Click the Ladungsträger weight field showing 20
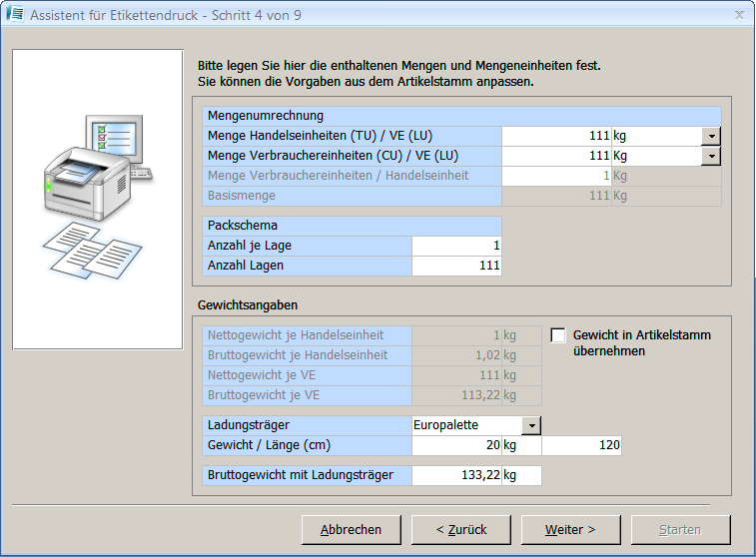The image size is (756, 557). point(456,445)
